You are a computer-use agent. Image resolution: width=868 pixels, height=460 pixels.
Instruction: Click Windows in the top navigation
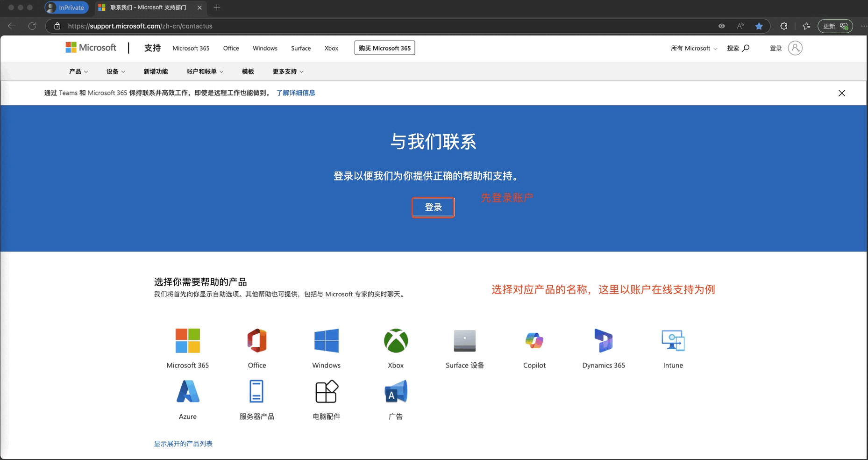point(265,48)
